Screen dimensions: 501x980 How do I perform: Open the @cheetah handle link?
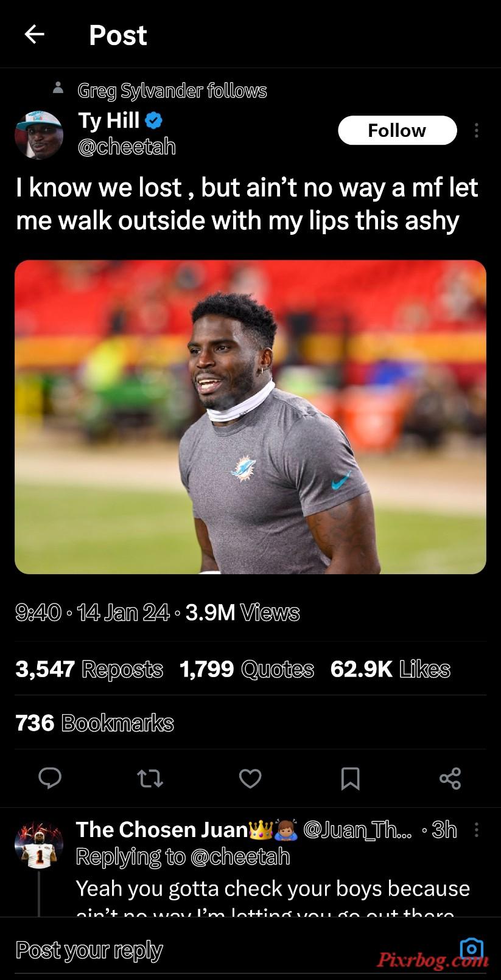[x=127, y=147]
